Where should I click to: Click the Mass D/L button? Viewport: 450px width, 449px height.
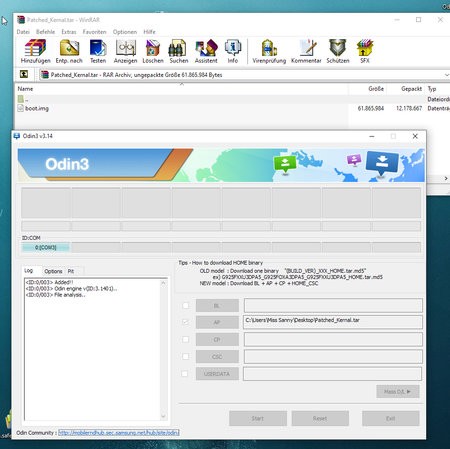pos(398,391)
